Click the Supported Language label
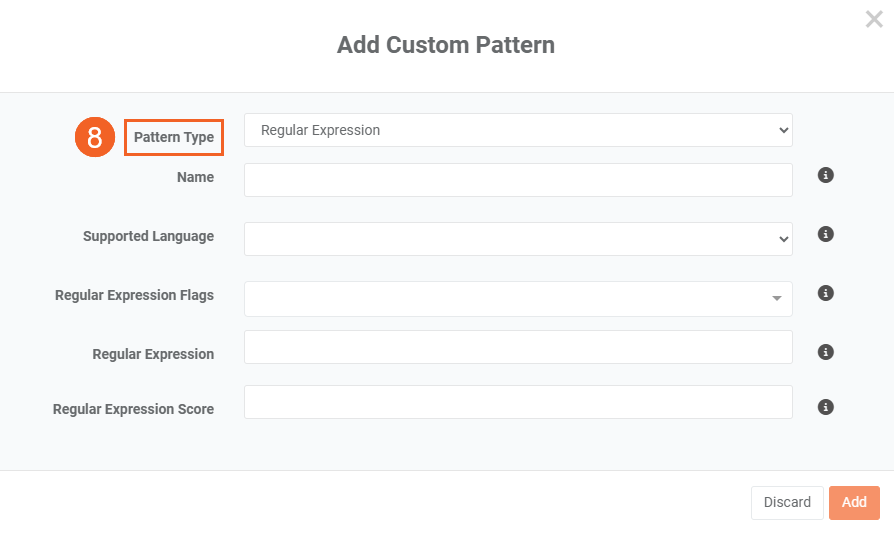 coord(148,237)
